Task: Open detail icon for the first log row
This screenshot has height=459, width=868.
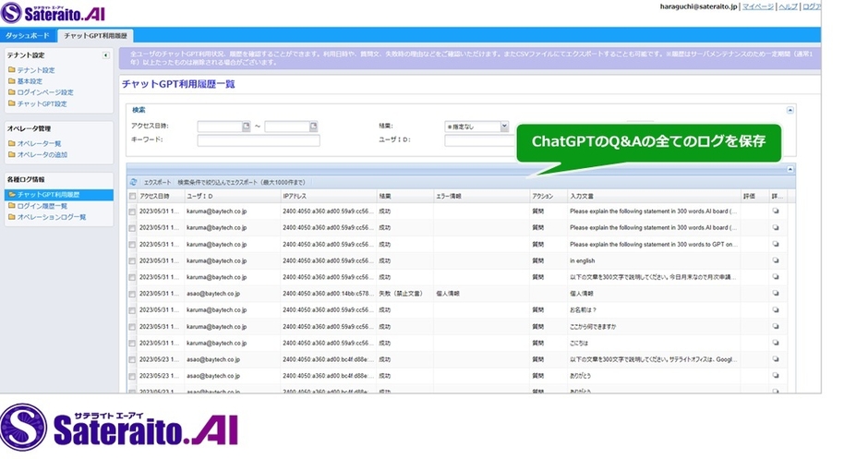Action: (776, 211)
